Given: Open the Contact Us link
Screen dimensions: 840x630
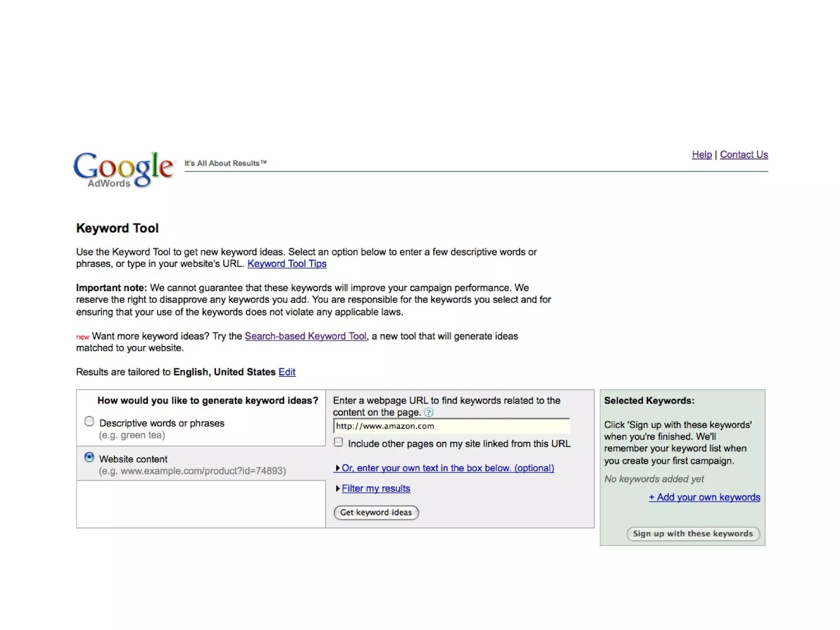Looking at the screenshot, I should tap(744, 155).
